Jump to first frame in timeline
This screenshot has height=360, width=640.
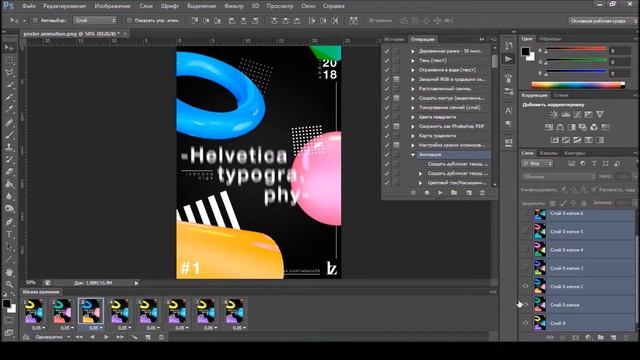(x=79, y=337)
